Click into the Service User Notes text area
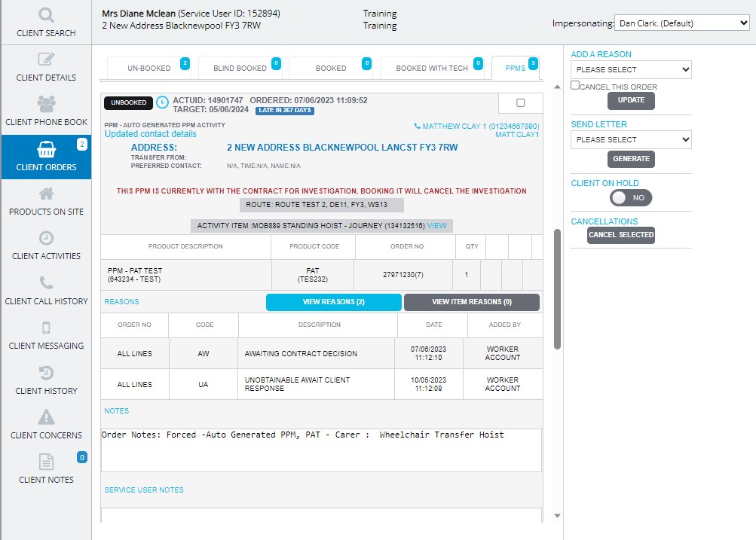 [321, 515]
